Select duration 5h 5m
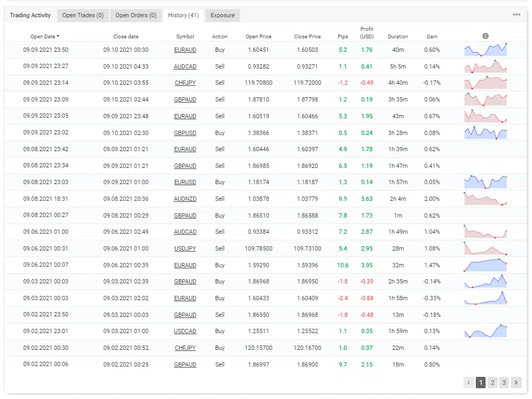This screenshot has width=532, height=399. coord(398,66)
